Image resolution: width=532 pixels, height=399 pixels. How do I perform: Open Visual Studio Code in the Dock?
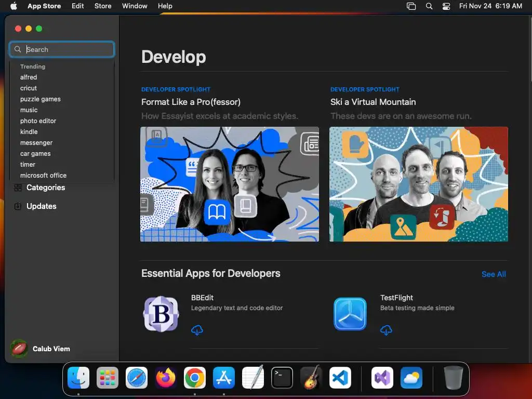340,378
